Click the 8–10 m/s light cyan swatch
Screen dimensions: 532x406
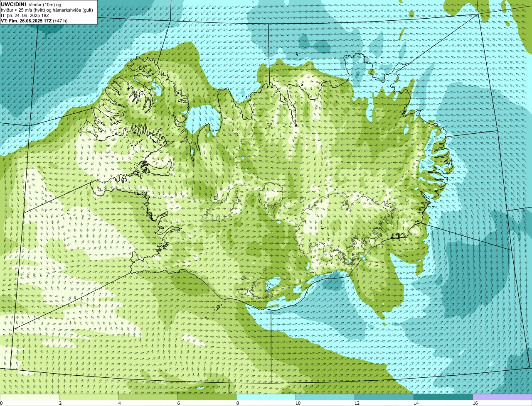pos(266,397)
